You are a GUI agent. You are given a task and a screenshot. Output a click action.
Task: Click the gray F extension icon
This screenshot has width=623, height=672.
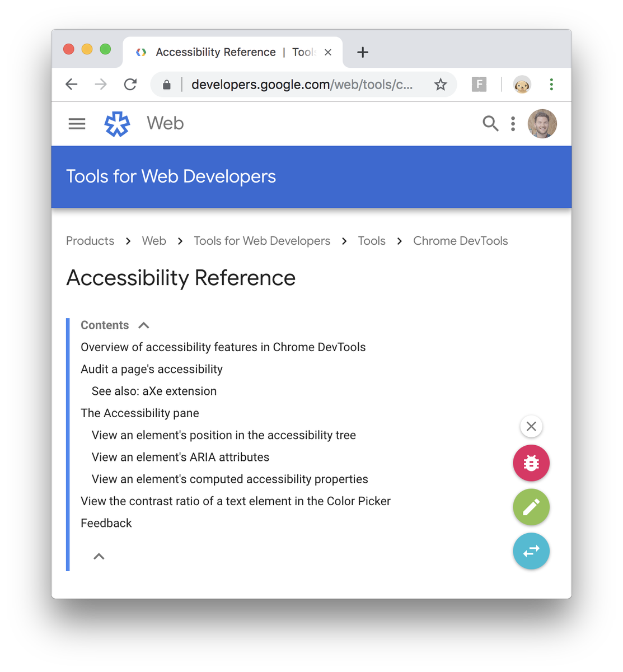(x=479, y=85)
